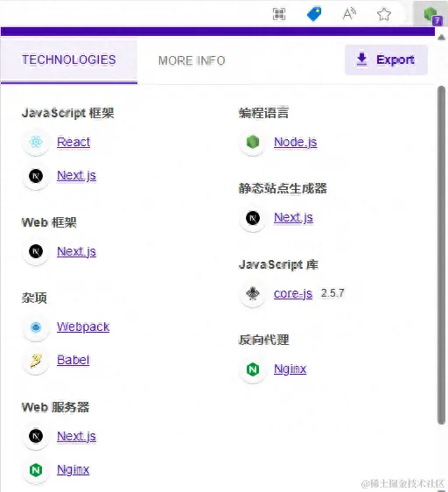448x492 pixels.
Task: Click the Web 服务器 category heading
Action: [55, 407]
